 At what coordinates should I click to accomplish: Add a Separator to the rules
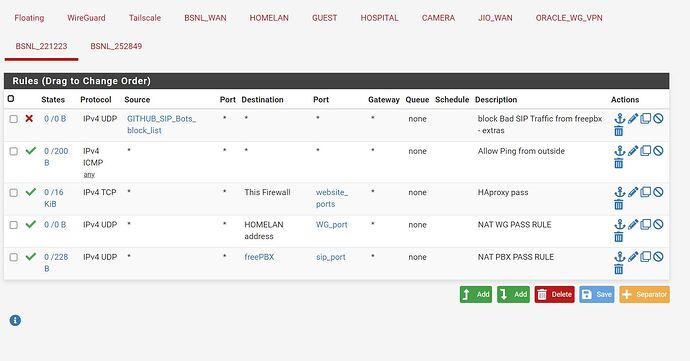click(x=645, y=295)
